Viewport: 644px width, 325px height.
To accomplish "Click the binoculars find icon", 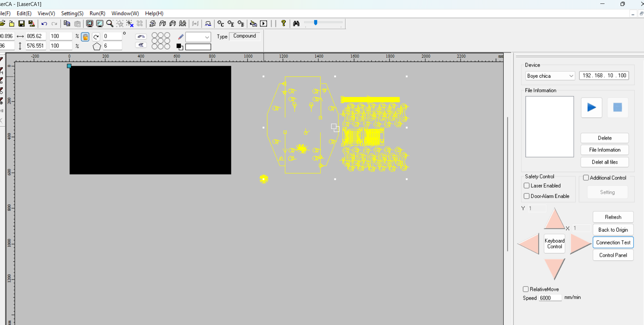I will (x=296, y=23).
